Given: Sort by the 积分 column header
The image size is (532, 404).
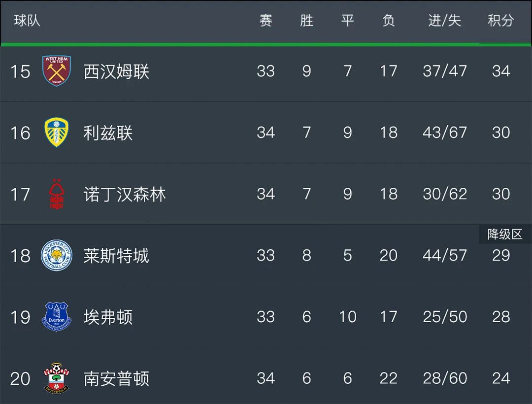Looking at the screenshot, I should click(501, 21).
